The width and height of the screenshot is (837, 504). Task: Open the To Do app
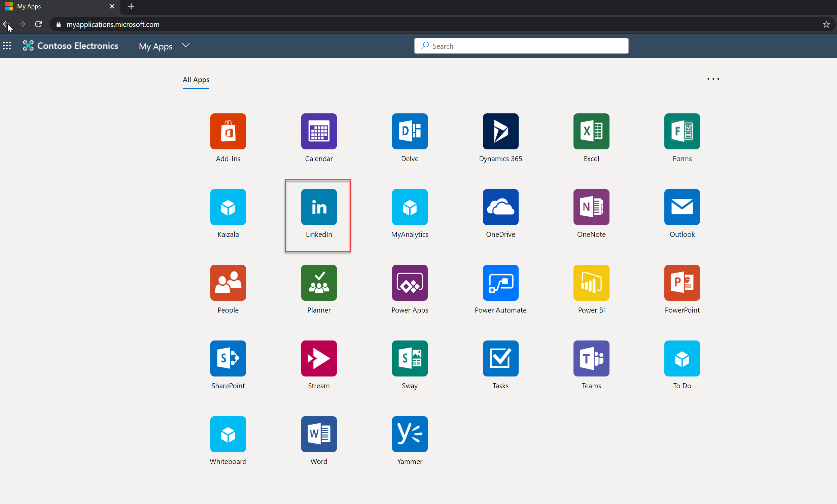(682, 358)
